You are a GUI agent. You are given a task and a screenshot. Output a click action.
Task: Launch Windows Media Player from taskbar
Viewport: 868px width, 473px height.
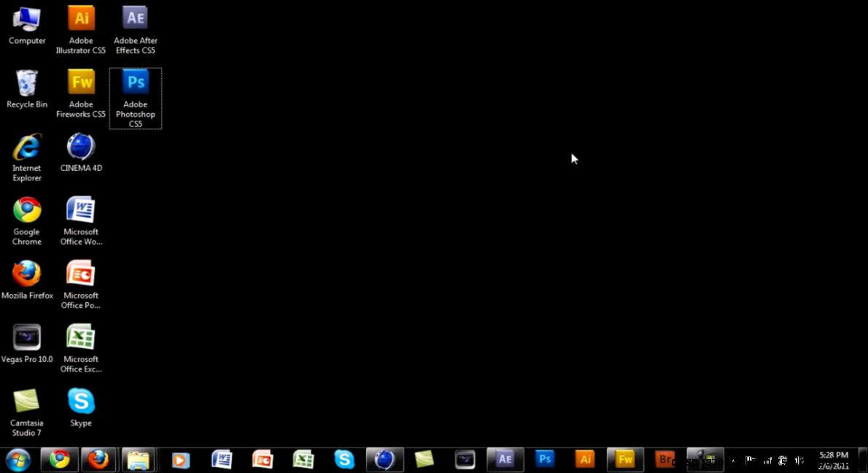(179, 460)
